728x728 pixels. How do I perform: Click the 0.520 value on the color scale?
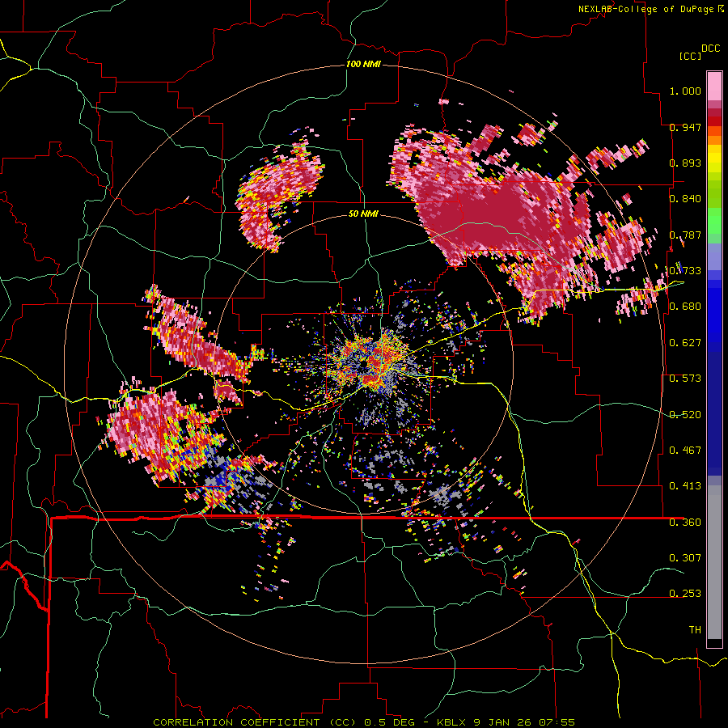coord(685,415)
